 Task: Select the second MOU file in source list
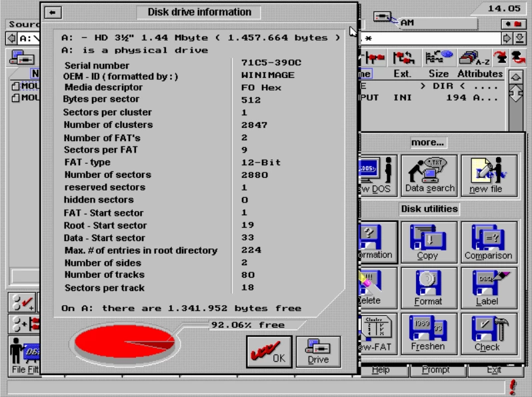25,98
